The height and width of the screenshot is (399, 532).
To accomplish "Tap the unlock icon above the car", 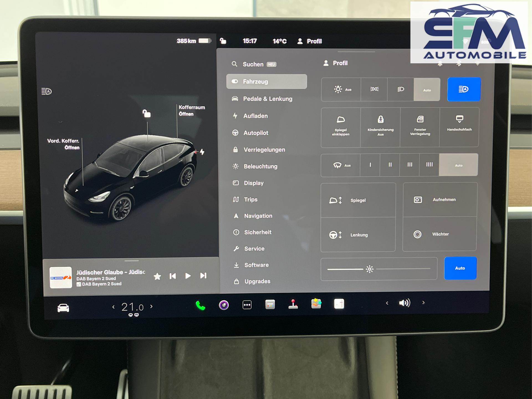I will [x=147, y=114].
